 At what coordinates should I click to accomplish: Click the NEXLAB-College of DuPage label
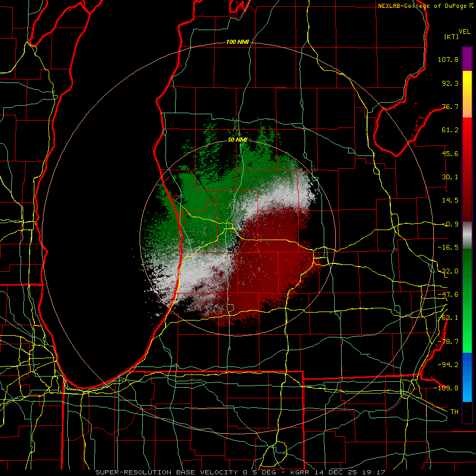pyautogui.click(x=425, y=6)
